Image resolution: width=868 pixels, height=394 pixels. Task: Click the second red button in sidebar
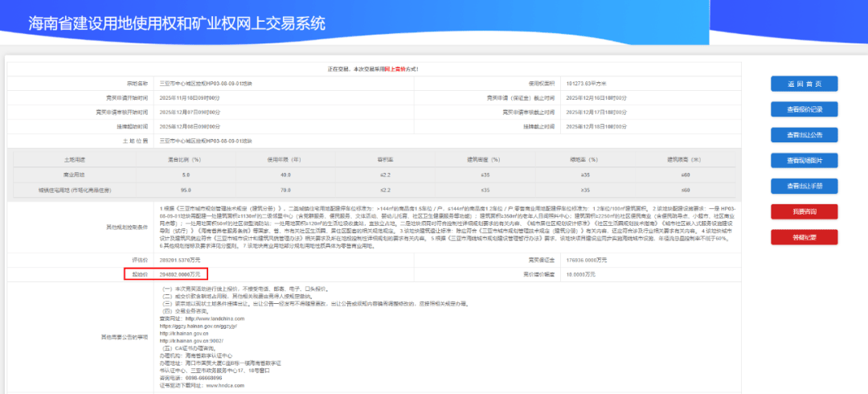click(804, 237)
